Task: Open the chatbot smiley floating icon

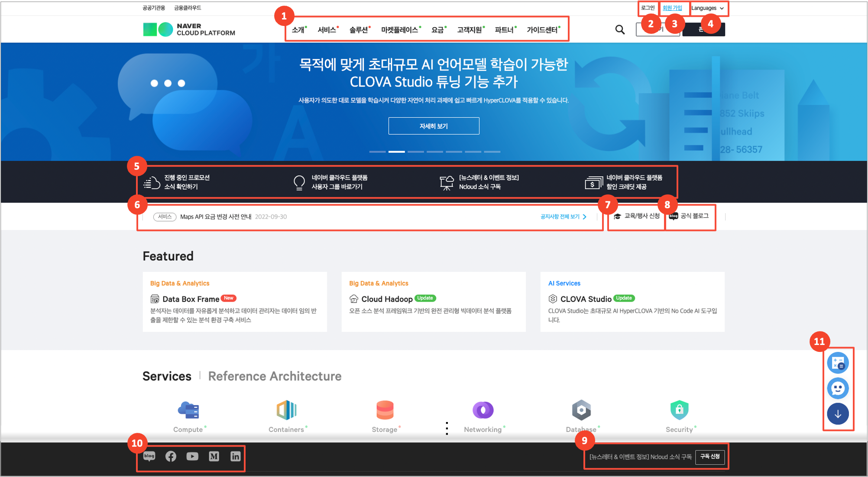Action: (838, 388)
